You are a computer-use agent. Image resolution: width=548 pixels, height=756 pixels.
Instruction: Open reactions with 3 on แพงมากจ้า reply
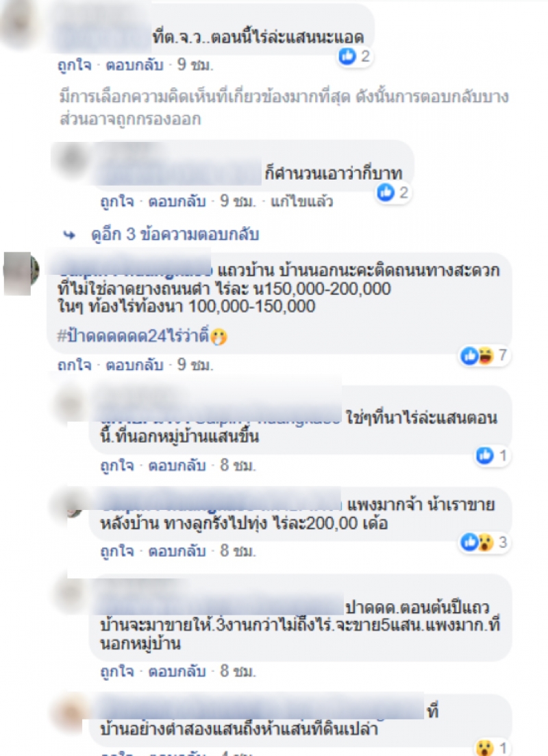tap(484, 542)
